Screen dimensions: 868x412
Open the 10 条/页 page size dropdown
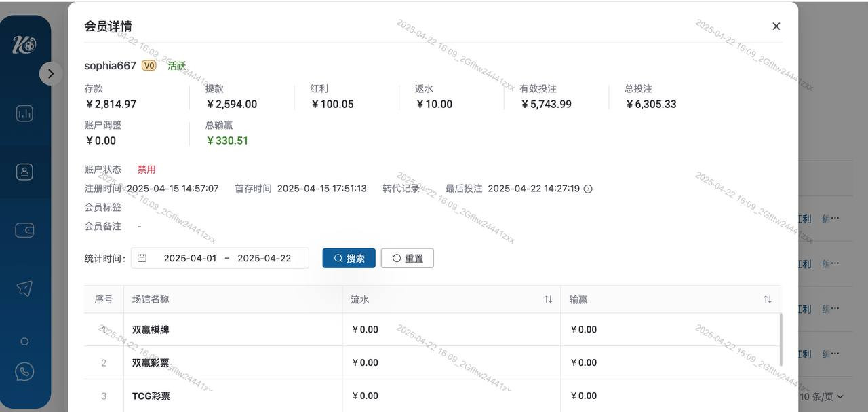click(x=822, y=396)
